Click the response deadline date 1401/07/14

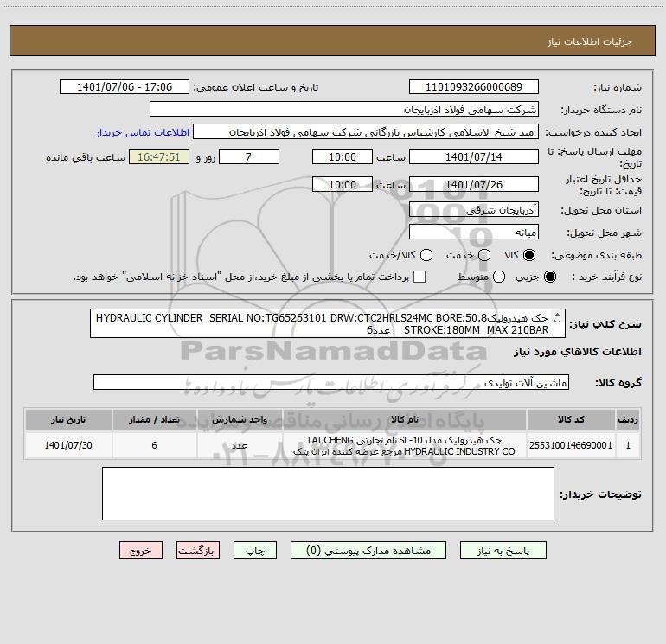[x=474, y=156]
